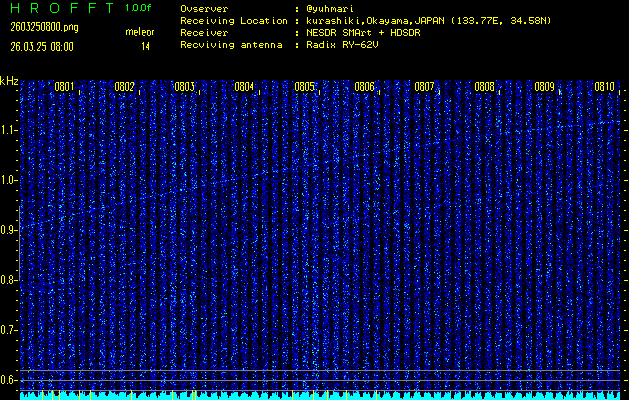Click the 26.03.25 08:00 date stamp

(x=42, y=46)
